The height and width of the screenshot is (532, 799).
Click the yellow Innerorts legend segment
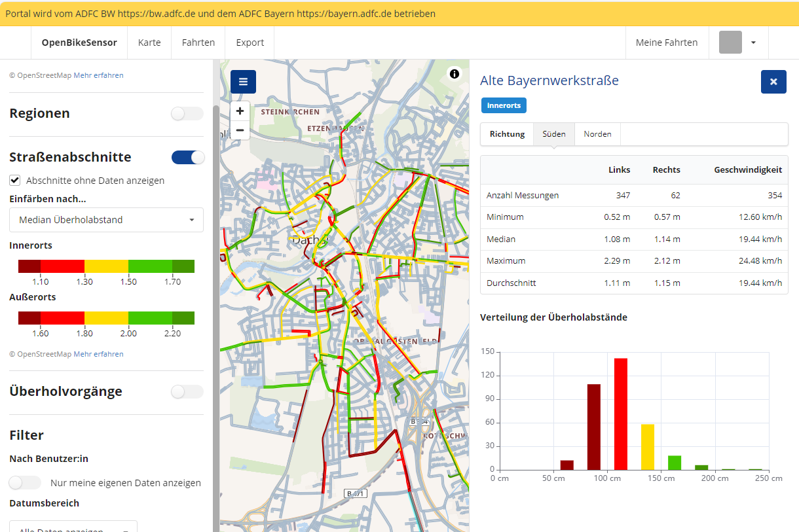tap(106, 266)
